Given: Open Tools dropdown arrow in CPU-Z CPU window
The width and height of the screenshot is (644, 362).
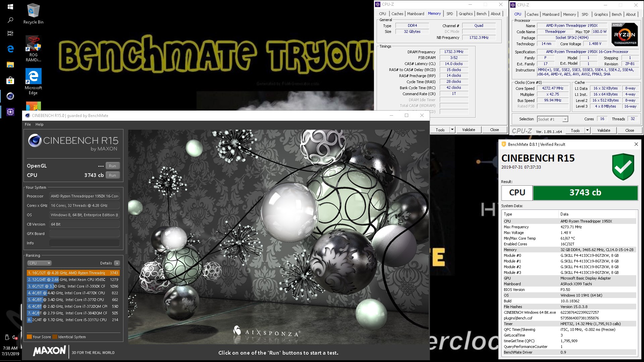Looking at the screenshot, I should [587, 130].
